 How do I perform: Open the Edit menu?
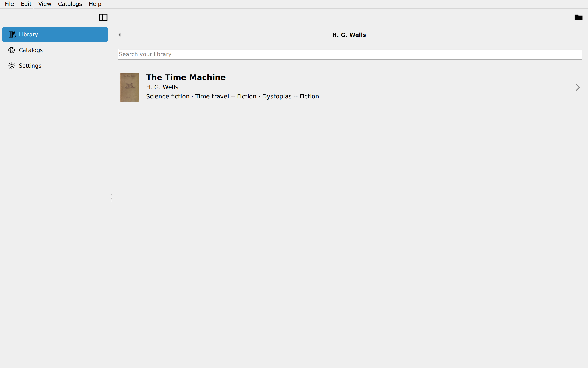point(26,4)
